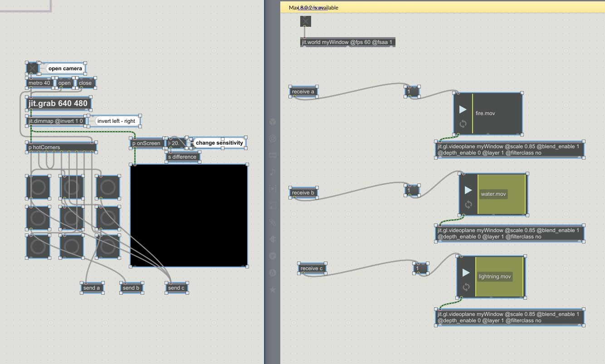Click the top-left bang button under hotCorners
The image size is (605, 364).
(38, 187)
